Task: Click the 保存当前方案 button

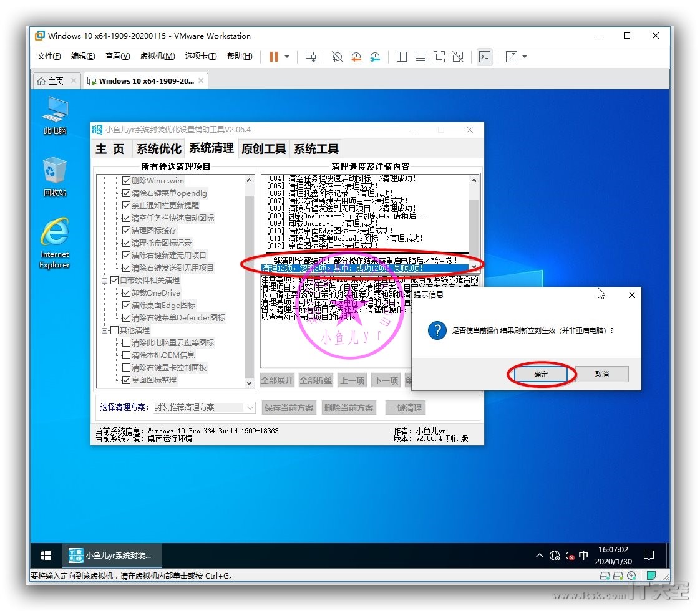Action: tap(289, 408)
